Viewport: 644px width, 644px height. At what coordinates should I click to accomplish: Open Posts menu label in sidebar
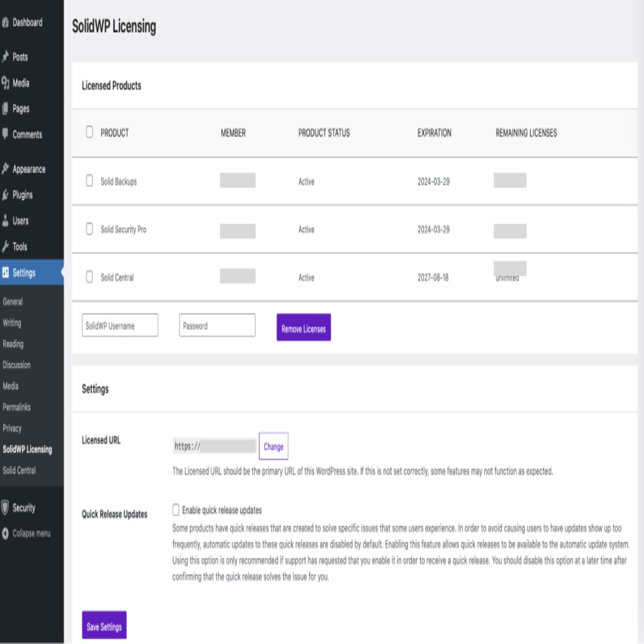pos(20,57)
